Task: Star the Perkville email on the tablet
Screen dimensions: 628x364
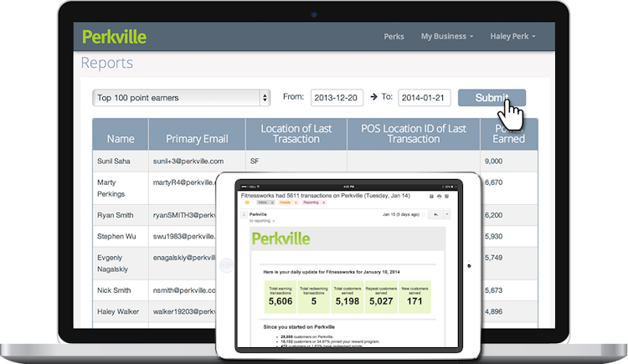Action: 424,214
